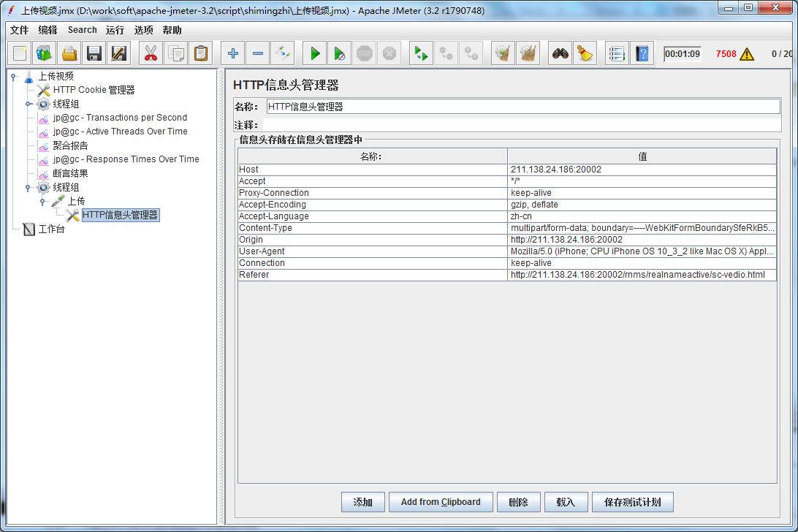Screen dimensions: 798x532
Task: Click the Function Helper list icon
Action: point(617,53)
